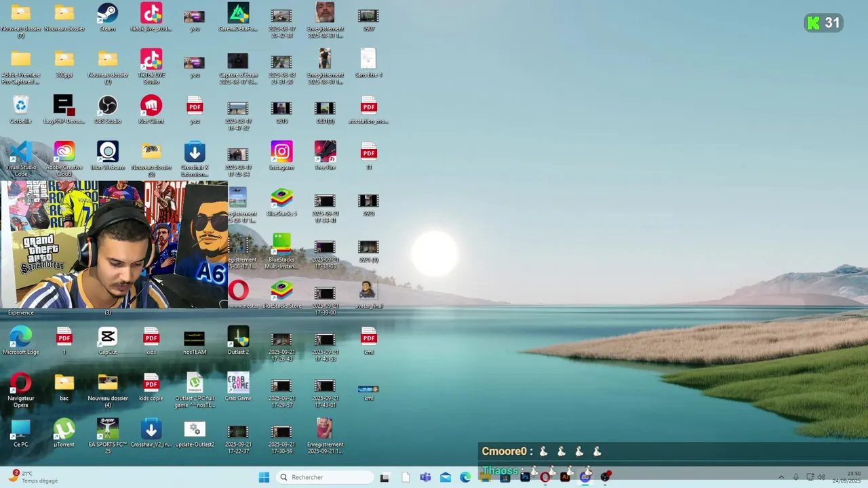Select the avatar final image file

pos(368,294)
